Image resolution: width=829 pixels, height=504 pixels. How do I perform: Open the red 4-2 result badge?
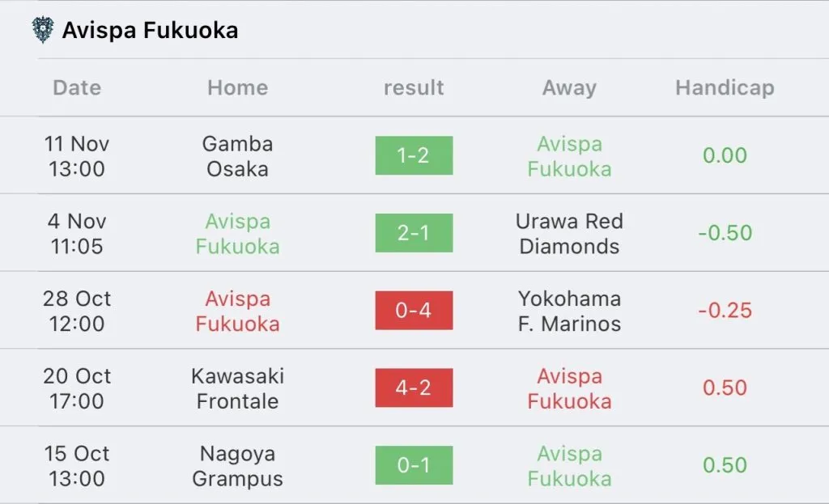414,388
